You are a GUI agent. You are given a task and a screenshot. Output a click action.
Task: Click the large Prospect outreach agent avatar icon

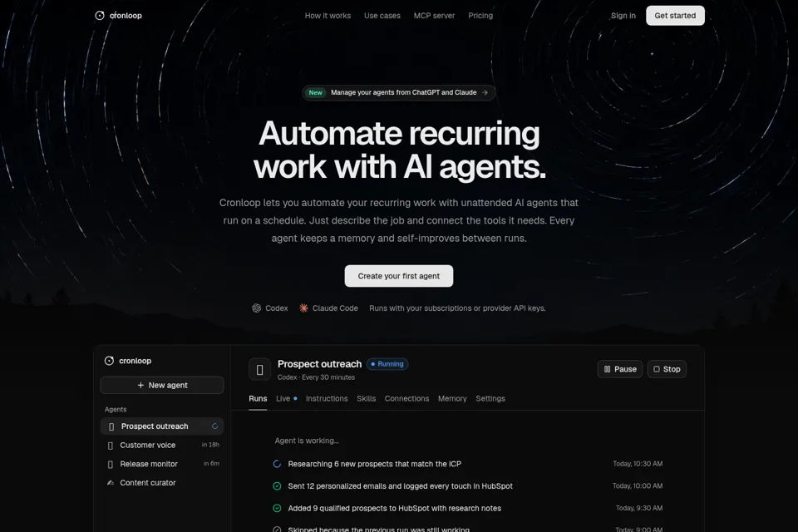(259, 370)
